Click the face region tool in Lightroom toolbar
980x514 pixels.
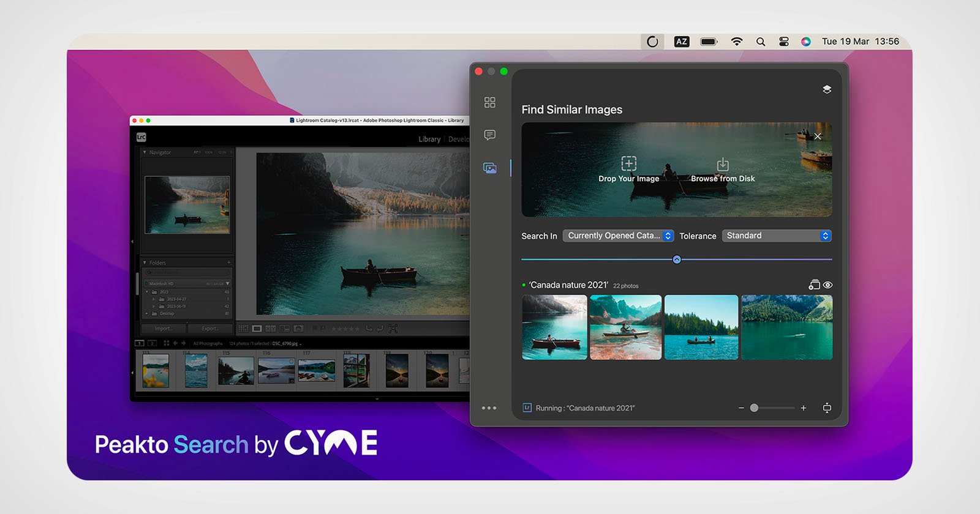(x=393, y=329)
